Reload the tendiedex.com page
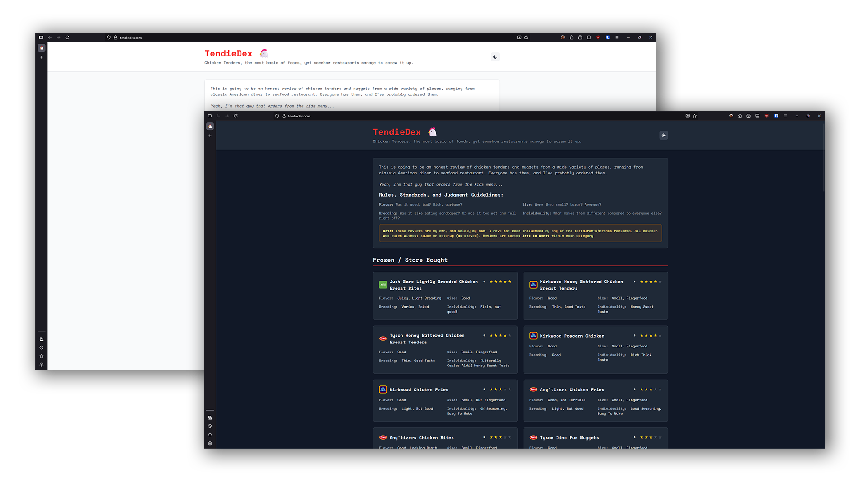Screen dimensions: 868x488 pos(236,116)
